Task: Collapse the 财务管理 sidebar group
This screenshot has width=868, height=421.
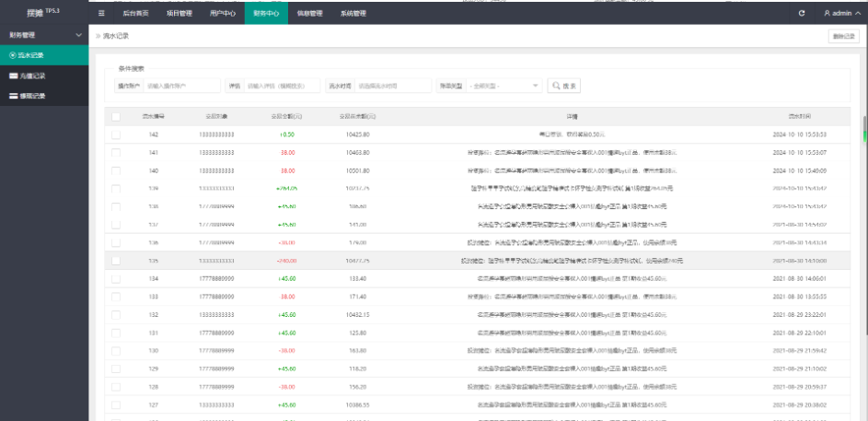Action: [44, 35]
